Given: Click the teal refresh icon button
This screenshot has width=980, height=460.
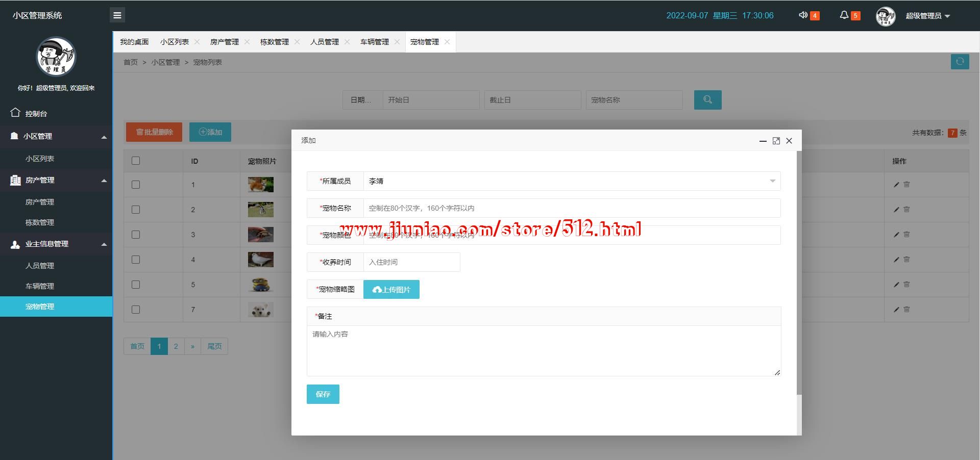Looking at the screenshot, I should tap(960, 62).
